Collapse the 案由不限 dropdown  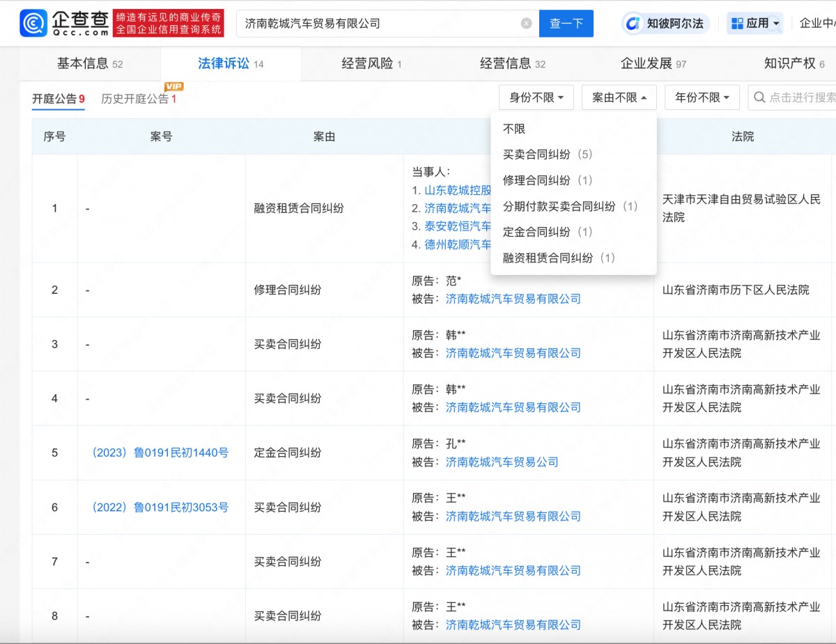click(619, 97)
